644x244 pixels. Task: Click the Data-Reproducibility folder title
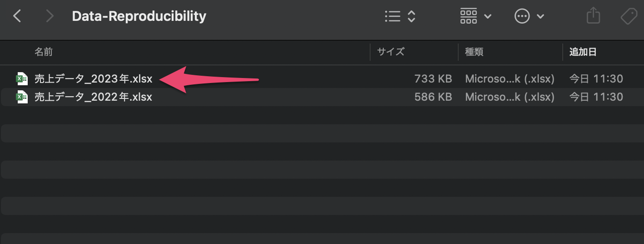click(139, 17)
